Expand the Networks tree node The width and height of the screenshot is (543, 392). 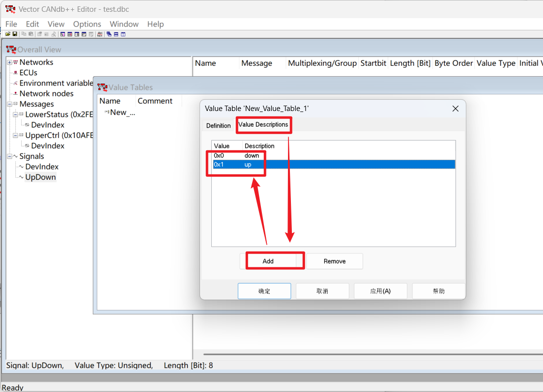click(x=9, y=62)
